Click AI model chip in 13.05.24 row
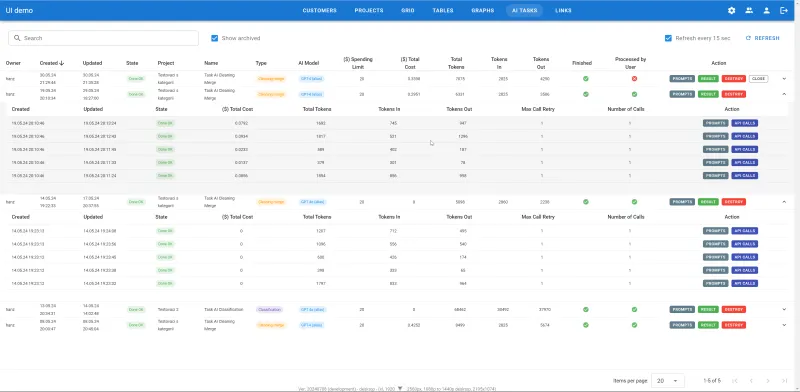The image size is (800, 392). pos(312,309)
